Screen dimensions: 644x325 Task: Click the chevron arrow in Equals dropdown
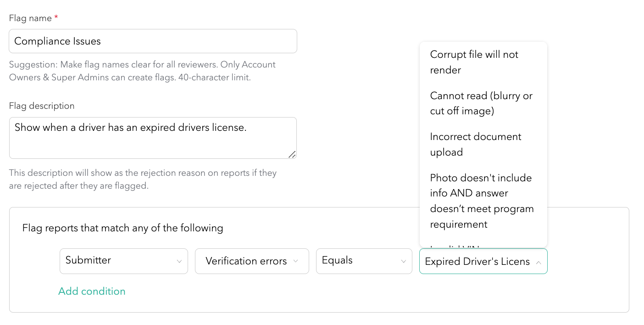point(403,261)
